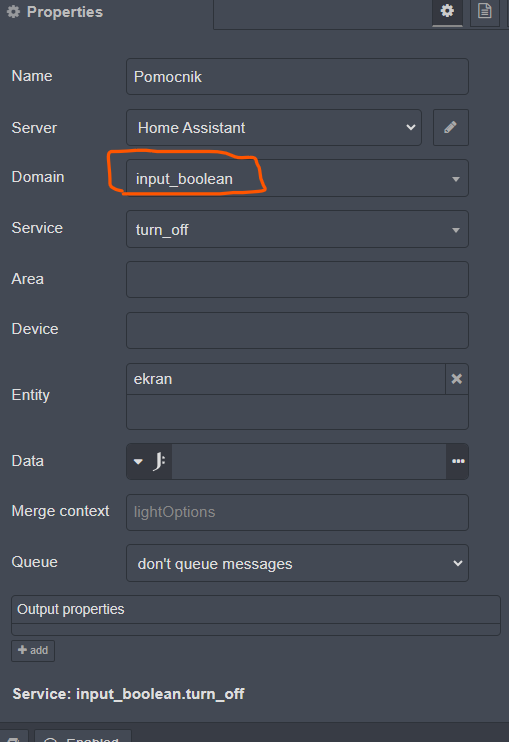Click the Name field containing Pomocnik
The height and width of the screenshot is (742, 509).
(297, 77)
